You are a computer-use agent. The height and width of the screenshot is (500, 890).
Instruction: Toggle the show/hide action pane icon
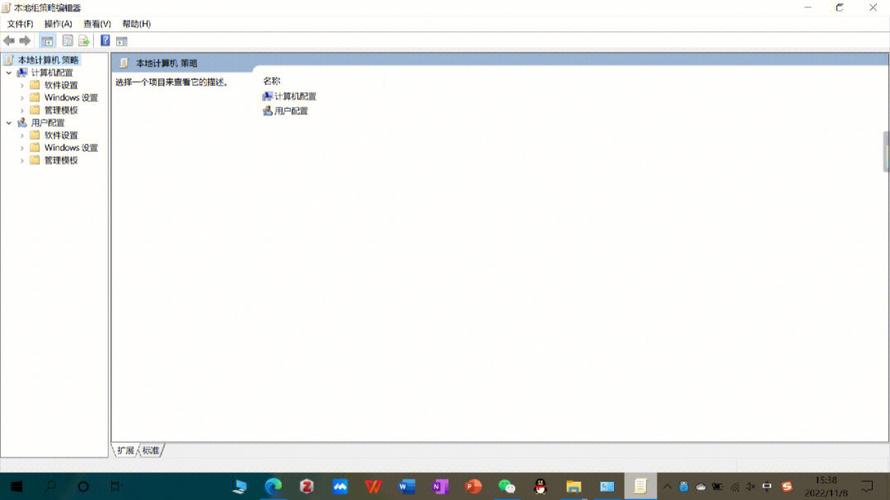(x=121, y=41)
